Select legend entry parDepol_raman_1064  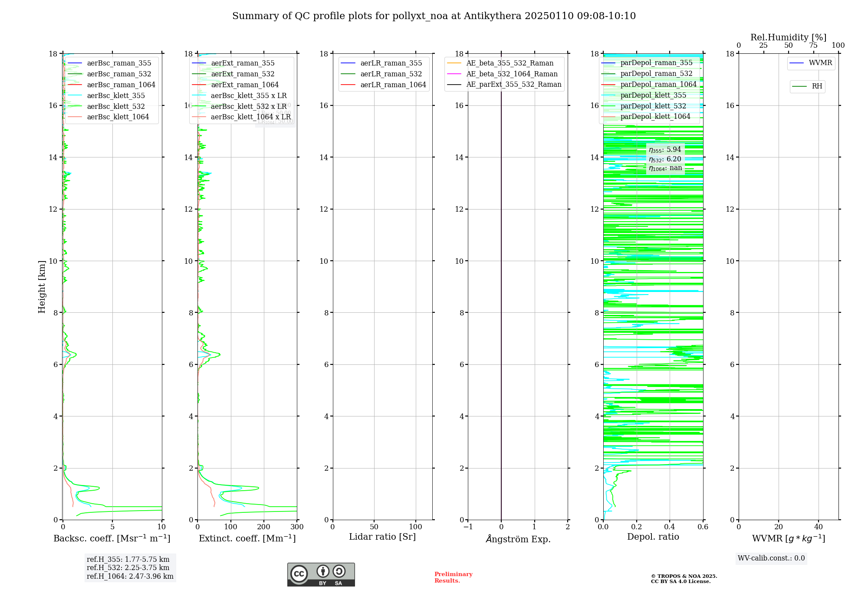(x=649, y=85)
